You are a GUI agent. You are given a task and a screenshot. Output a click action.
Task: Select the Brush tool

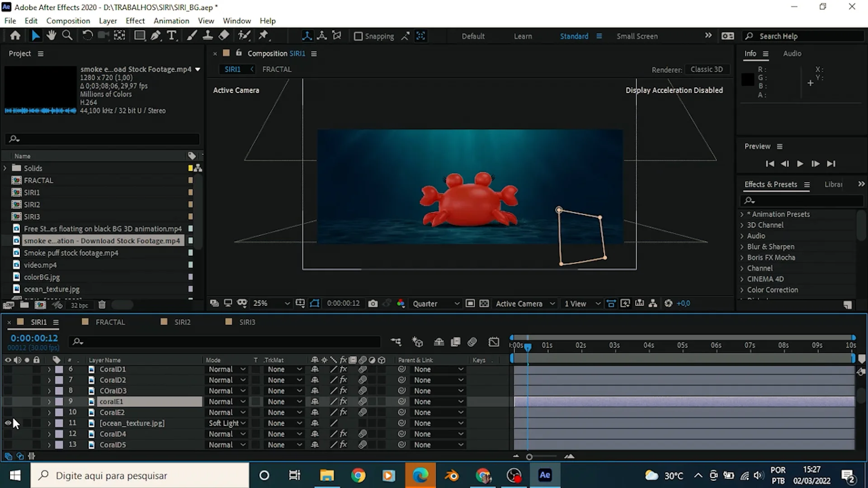pyautogui.click(x=192, y=35)
